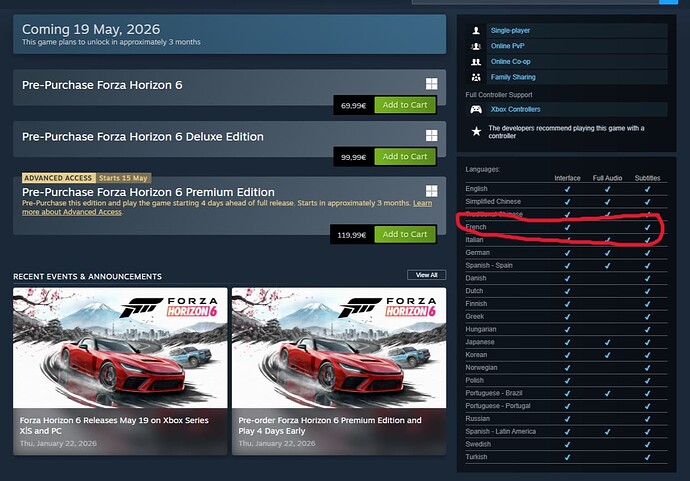This screenshot has height=481, width=690.
Task: Add standard Forza Horizon 6 to cart
Action: coord(405,105)
